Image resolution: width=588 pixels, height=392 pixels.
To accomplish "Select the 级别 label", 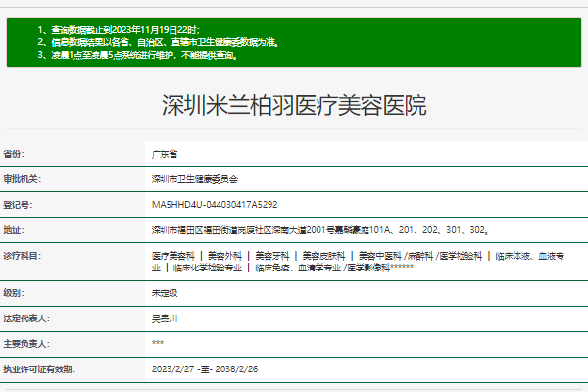I will 14,293.
